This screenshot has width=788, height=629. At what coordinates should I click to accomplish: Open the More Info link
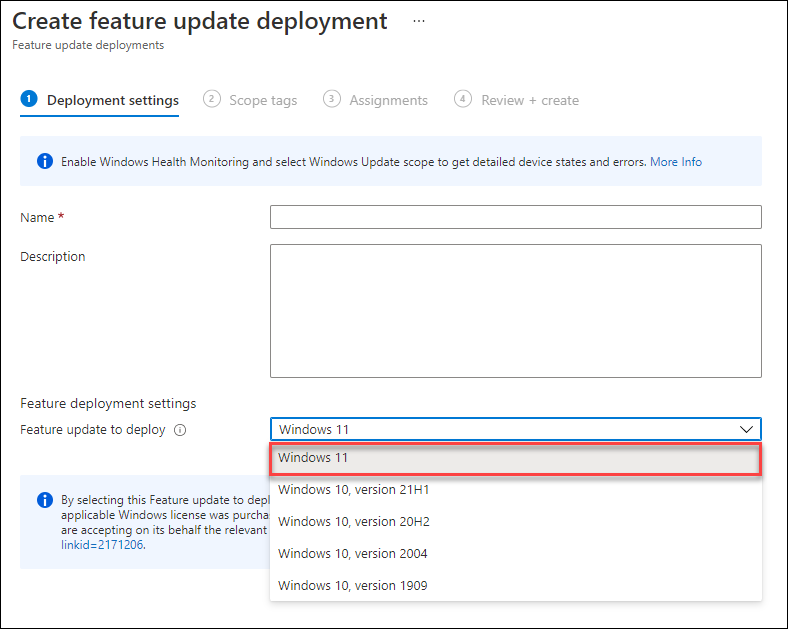pos(675,162)
